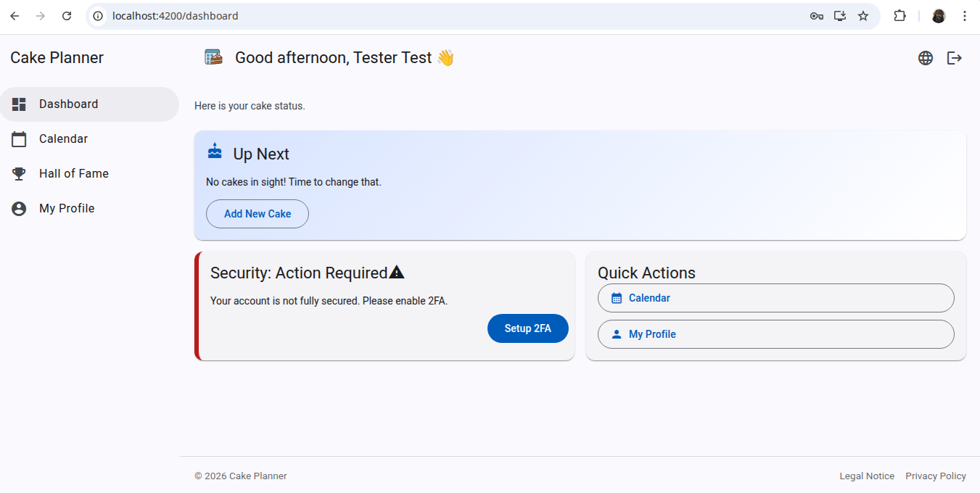The width and height of the screenshot is (980, 493).
Task: Reload the page
Action: click(x=67, y=16)
